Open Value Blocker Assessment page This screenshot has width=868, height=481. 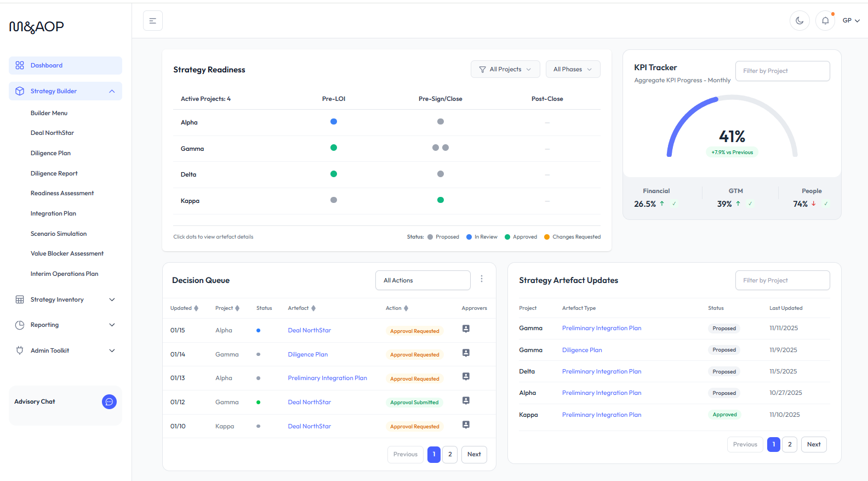[x=67, y=253]
